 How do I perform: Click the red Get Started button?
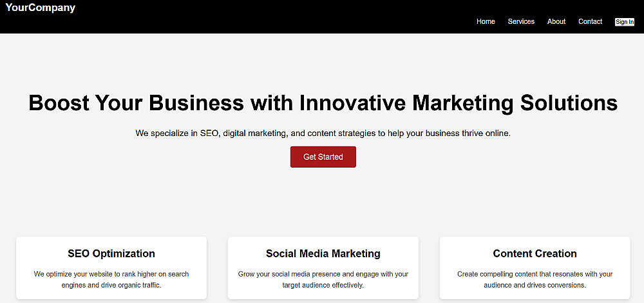(x=323, y=157)
